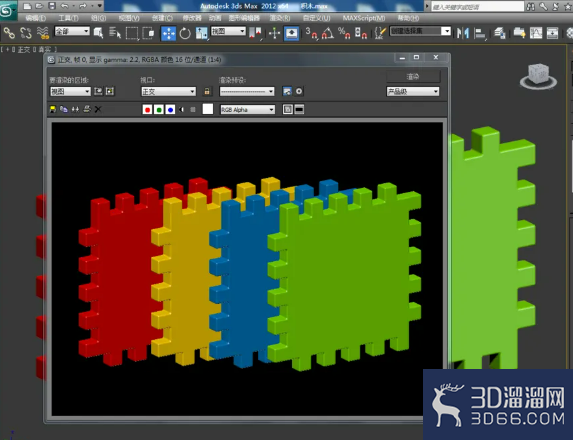The height and width of the screenshot is (440, 573).
Task: Open the Render Setup icon in render window
Action: tap(287, 91)
